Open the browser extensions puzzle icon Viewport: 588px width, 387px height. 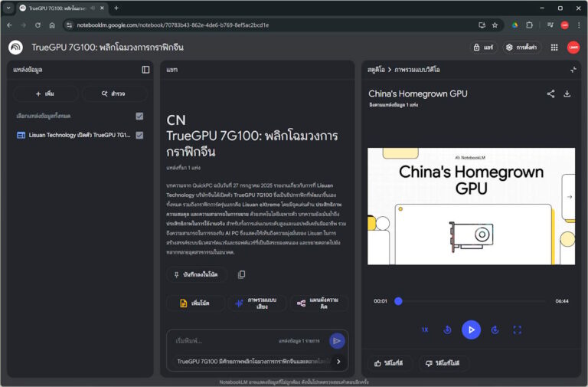529,25
